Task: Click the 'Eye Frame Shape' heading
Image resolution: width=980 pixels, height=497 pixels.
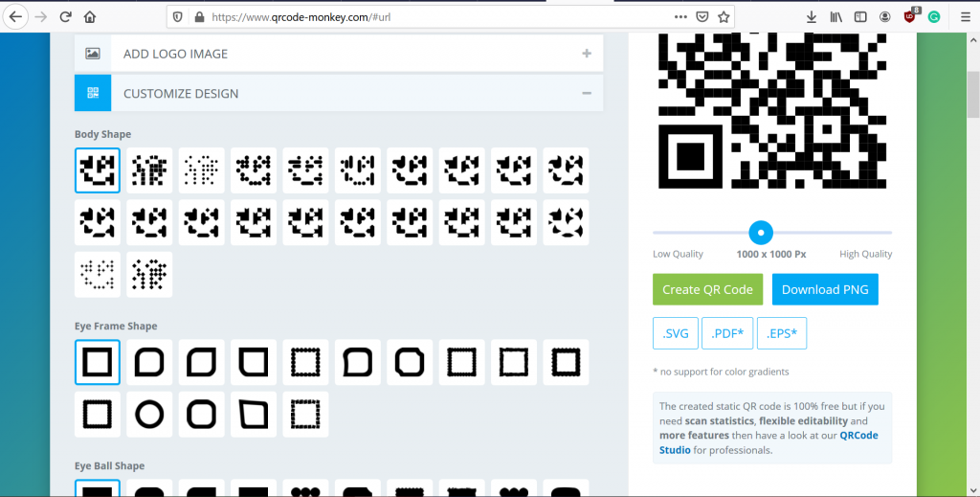Action: (x=116, y=327)
